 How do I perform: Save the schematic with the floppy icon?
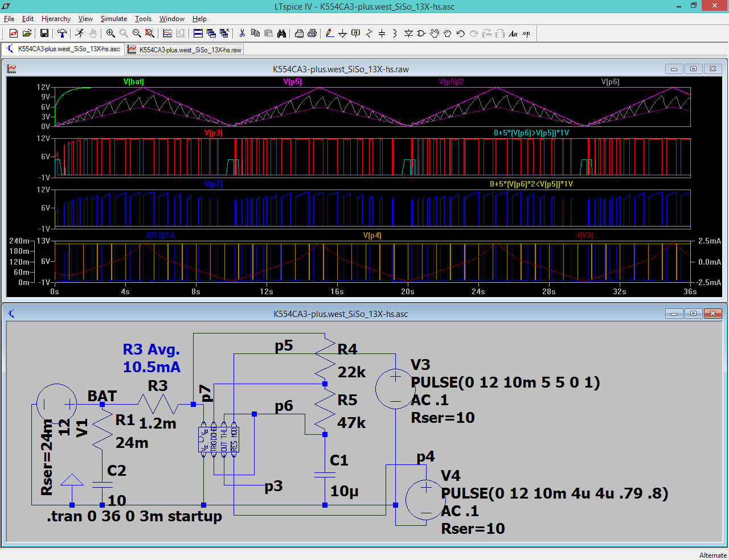click(44, 34)
